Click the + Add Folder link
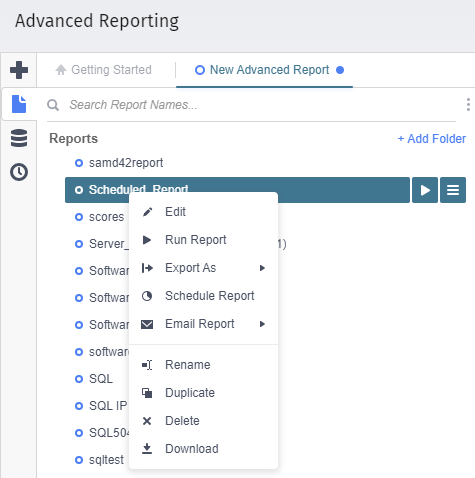 tap(432, 139)
